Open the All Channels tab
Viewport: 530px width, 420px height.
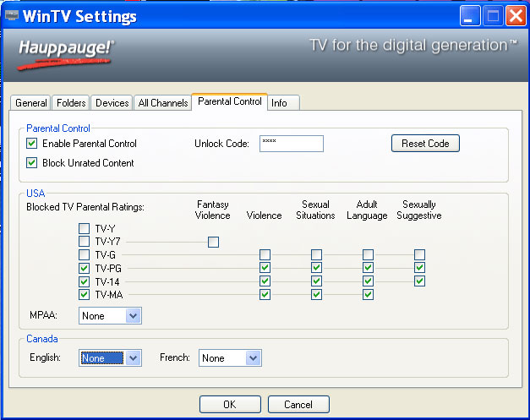(x=162, y=103)
